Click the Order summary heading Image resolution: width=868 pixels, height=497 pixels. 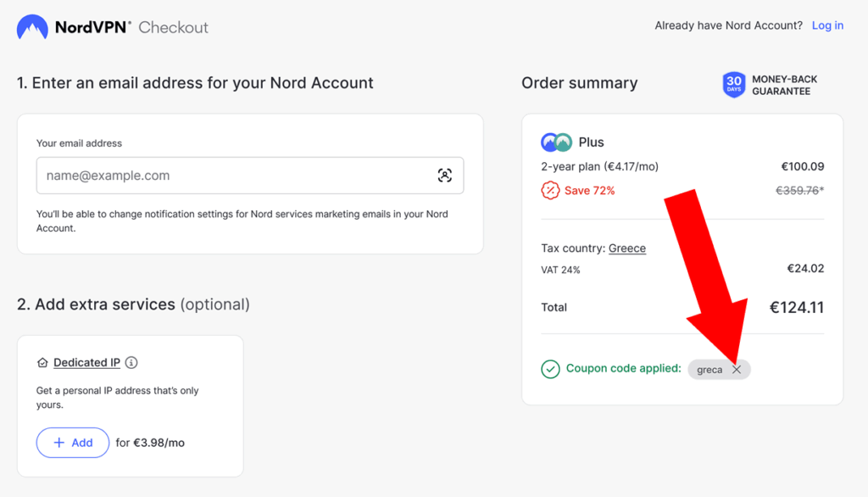pyautogui.click(x=580, y=83)
